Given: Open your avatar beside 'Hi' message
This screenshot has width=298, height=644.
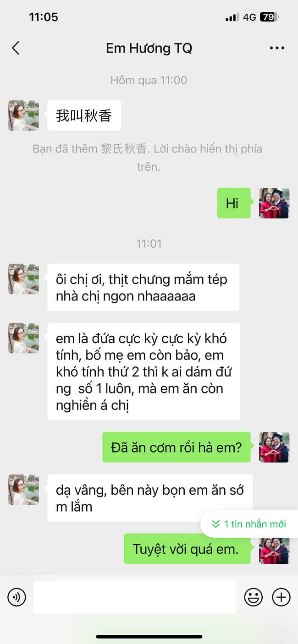Looking at the screenshot, I should pyautogui.click(x=274, y=203).
